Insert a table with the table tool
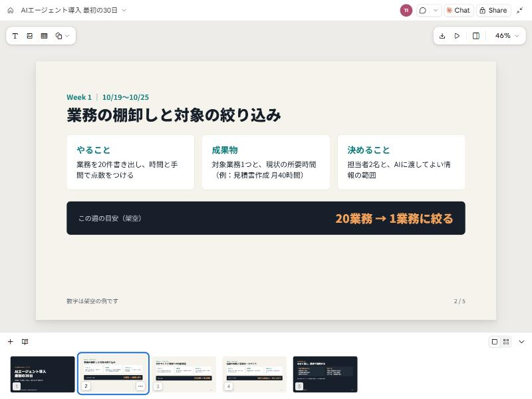This screenshot has height=399, width=532. (44, 36)
